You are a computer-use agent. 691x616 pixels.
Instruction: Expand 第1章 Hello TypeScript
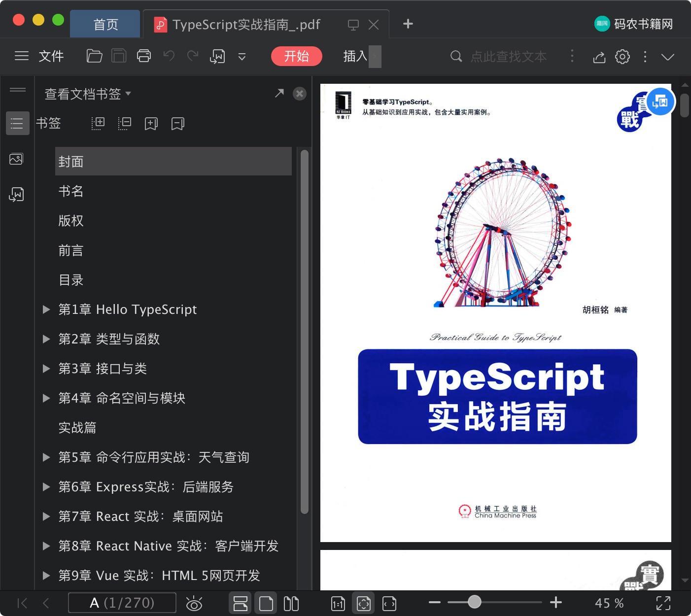click(x=46, y=309)
